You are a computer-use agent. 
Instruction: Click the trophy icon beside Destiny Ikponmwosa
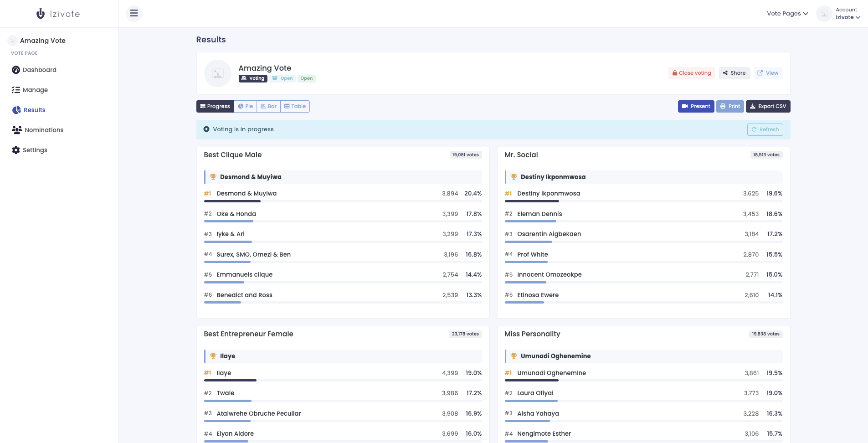pos(514,177)
